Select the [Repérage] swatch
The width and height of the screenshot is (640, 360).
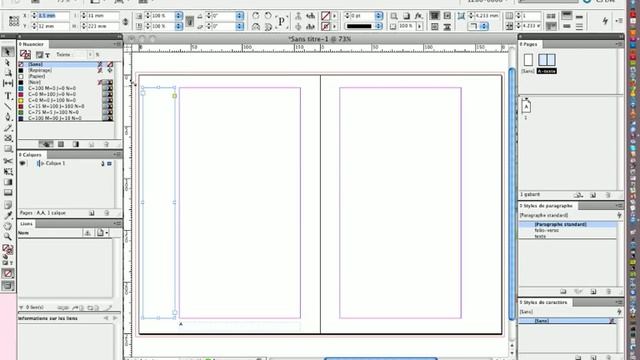pos(66,70)
